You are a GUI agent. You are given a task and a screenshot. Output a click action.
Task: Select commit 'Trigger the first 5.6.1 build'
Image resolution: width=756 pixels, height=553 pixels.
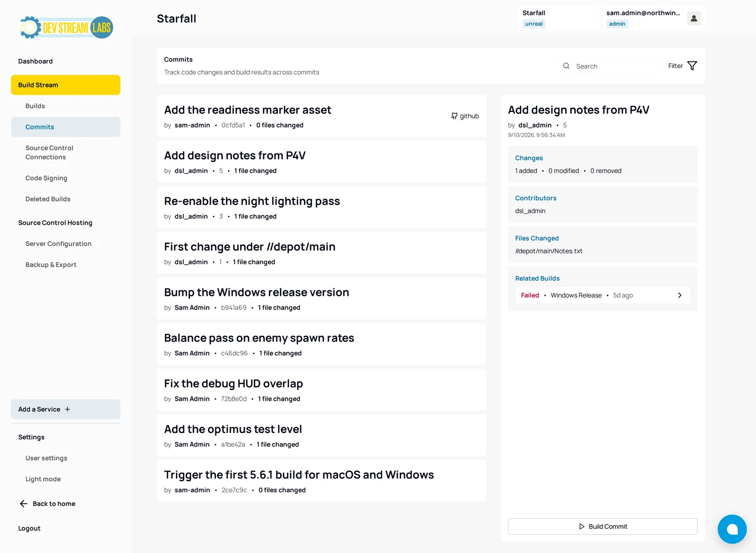pyautogui.click(x=321, y=481)
